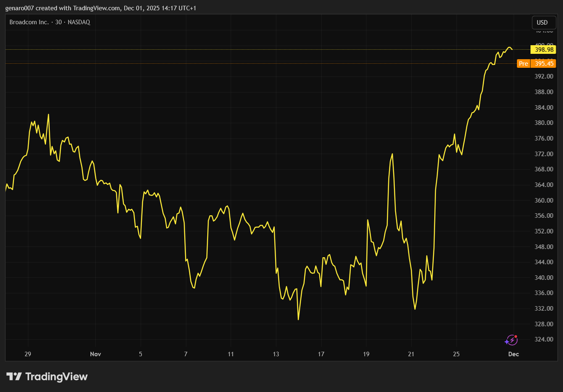Click the 360.00 level on price scale

click(544, 201)
